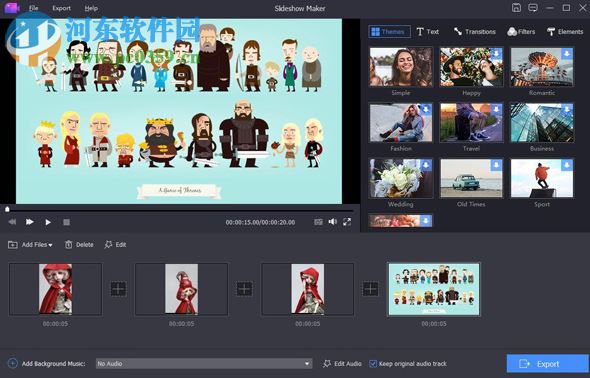Download the Wedding theme

426,165
